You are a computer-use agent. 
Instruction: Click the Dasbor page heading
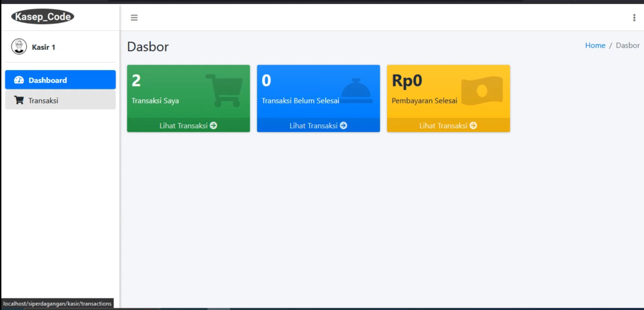pos(148,47)
